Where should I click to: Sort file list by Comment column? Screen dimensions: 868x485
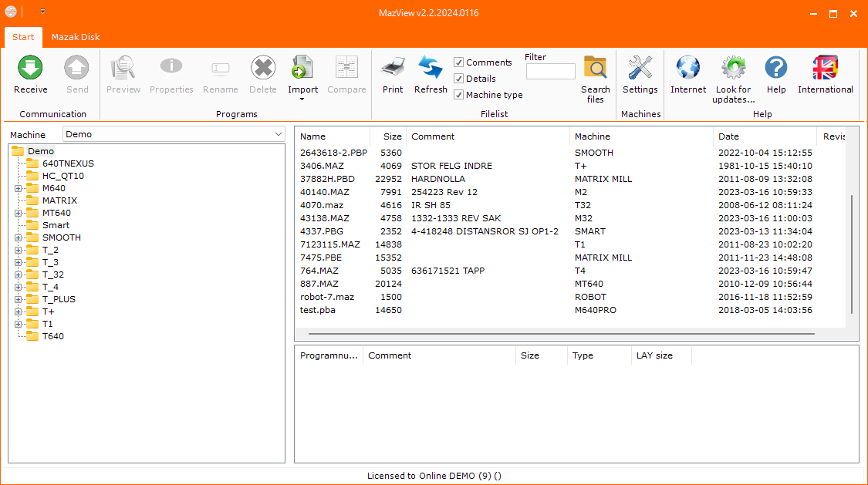488,136
